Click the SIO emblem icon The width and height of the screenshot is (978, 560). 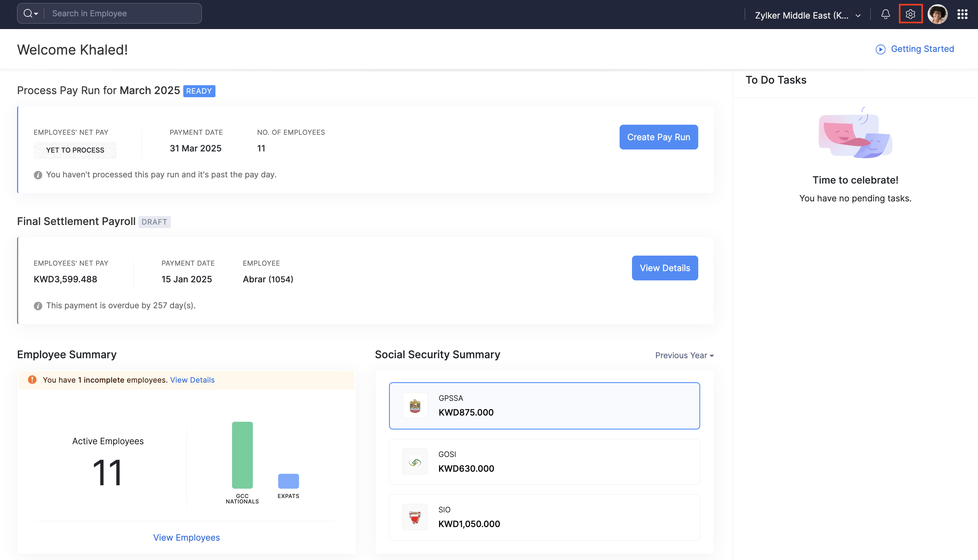(415, 517)
